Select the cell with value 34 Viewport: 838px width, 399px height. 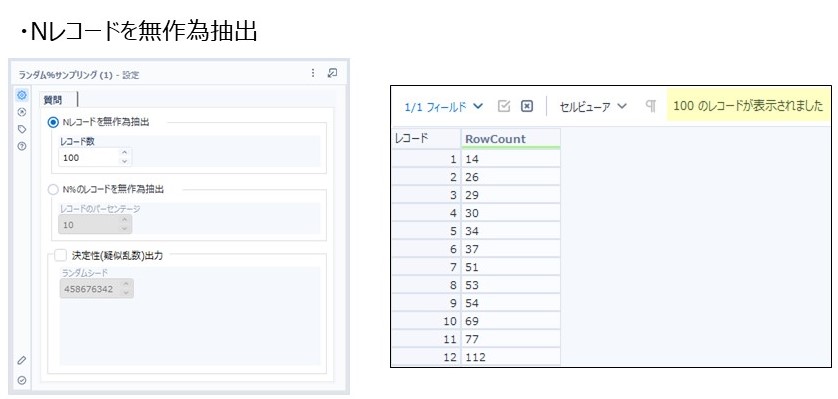(510, 231)
